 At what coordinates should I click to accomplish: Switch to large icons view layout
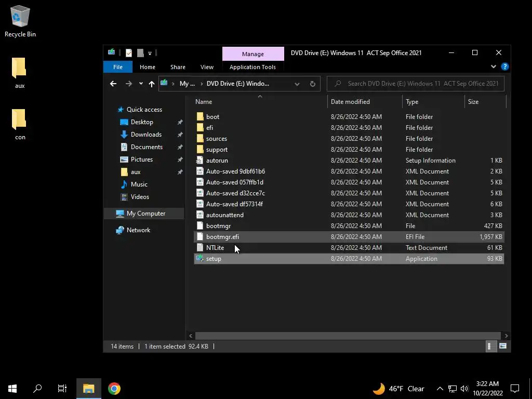pyautogui.click(x=503, y=346)
